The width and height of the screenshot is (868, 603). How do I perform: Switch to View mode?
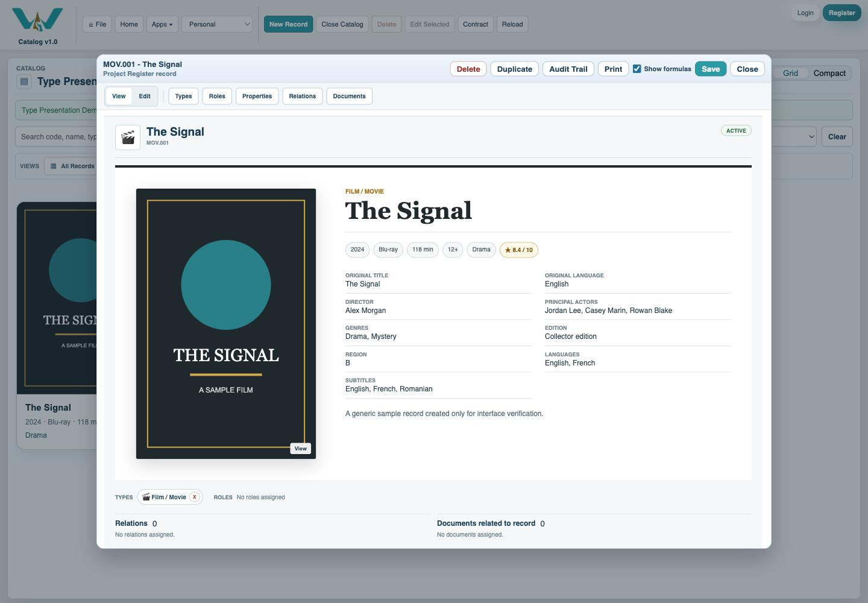(x=119, y=96)
